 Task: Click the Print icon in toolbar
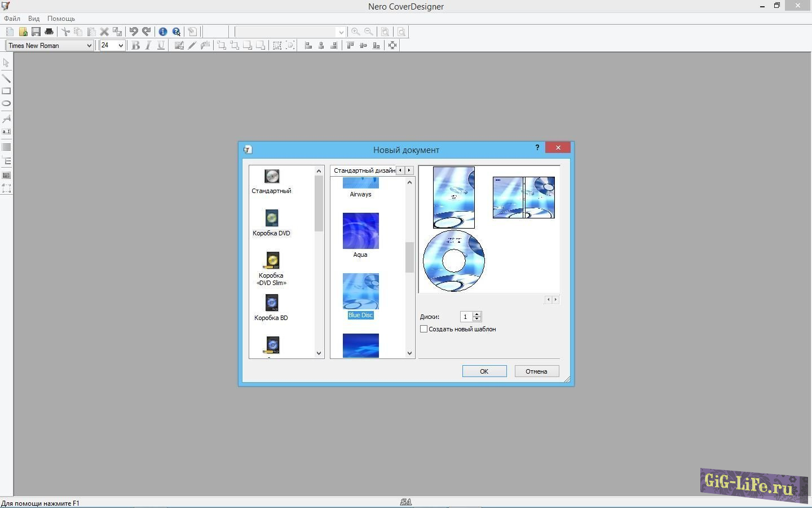(49, 32)
